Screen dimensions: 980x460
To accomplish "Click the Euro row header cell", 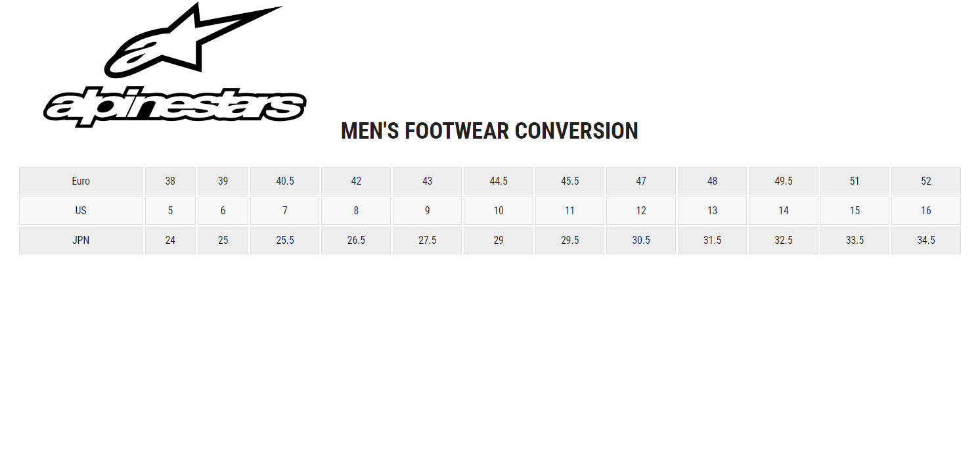I will click(81, 181).
